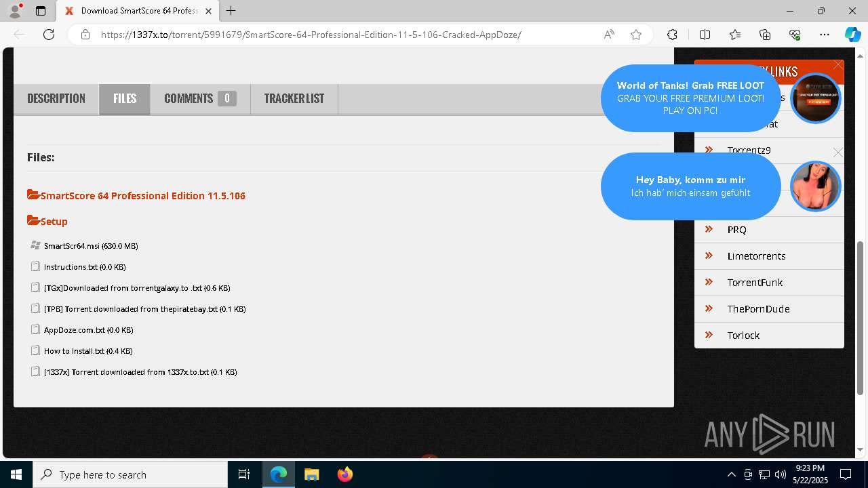The width and height of the screenshot is (868, 488).
Task: Collapse SmartScore 64 Professional Edition folder
Action: [136, 195]
